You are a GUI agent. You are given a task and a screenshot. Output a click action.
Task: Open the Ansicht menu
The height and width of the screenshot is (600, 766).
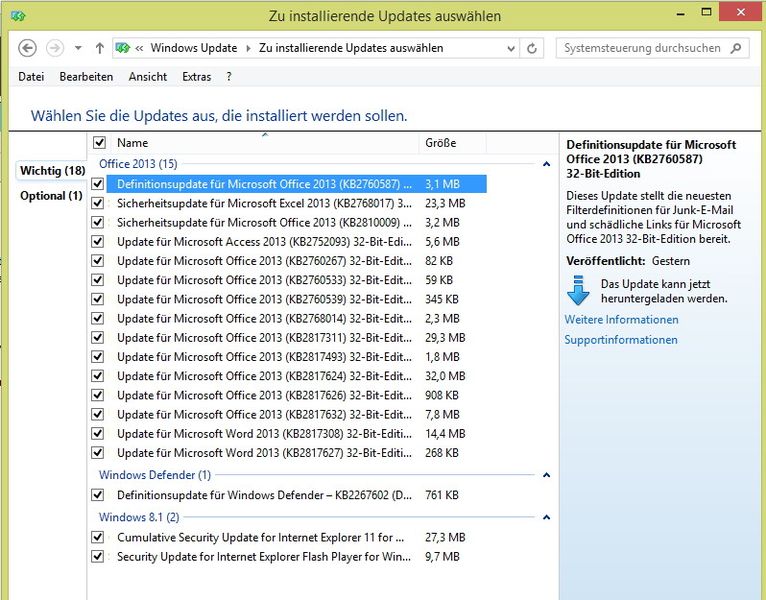(148, 77)
